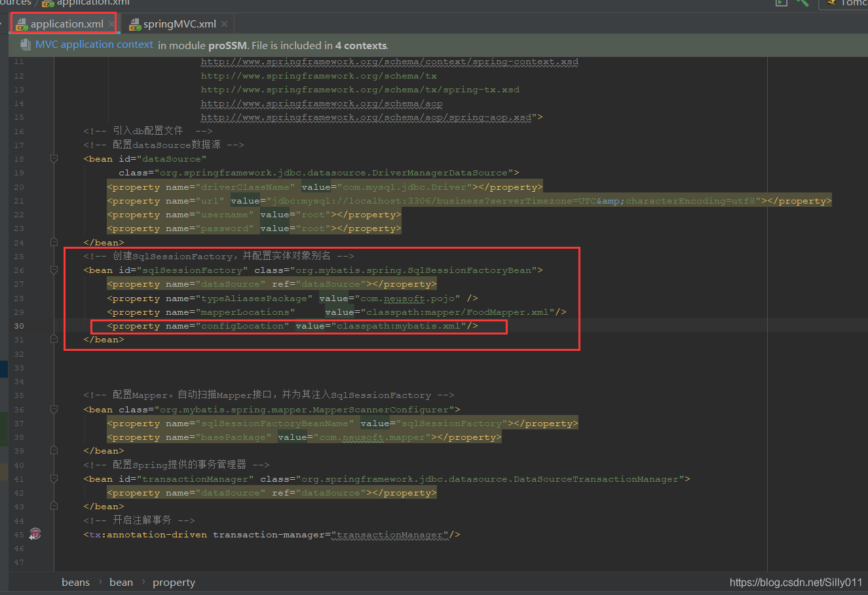
Task: Click the fold end marker at line 39
Action: click(54, 451)
